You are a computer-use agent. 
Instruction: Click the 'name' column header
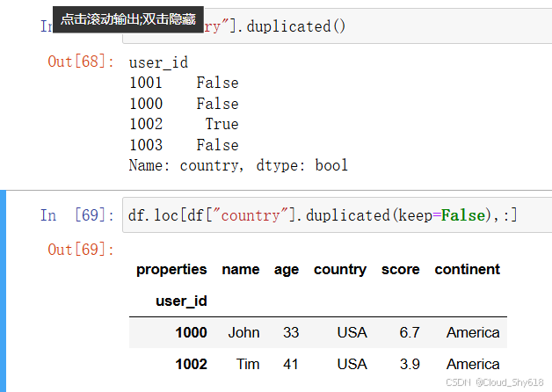click(241, 270)
